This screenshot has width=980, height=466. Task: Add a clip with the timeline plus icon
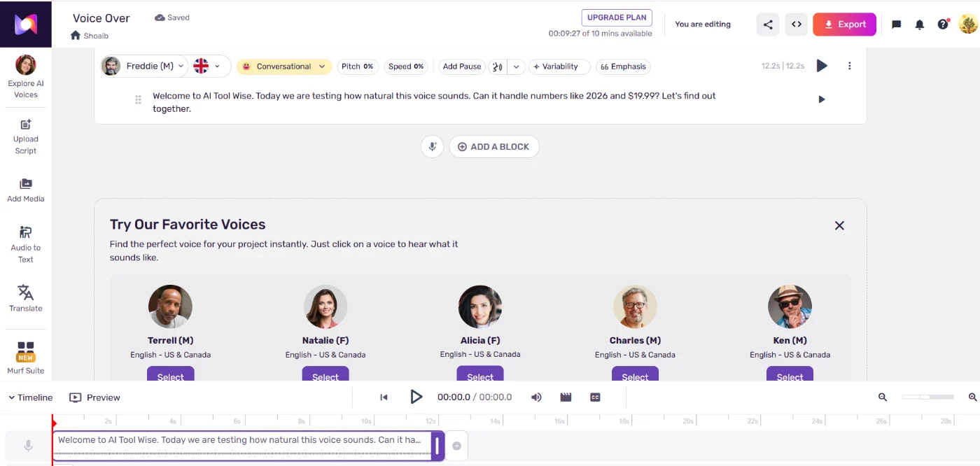(456, 446)
